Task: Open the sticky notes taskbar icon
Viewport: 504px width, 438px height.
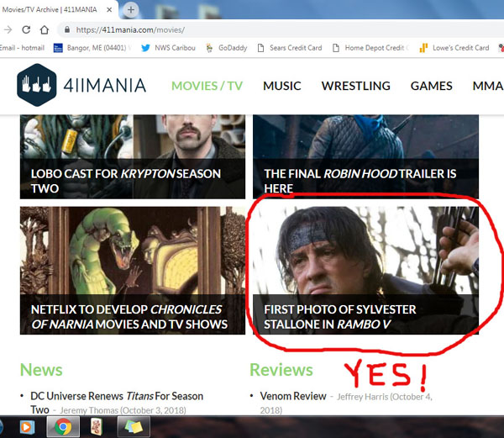Action: 134,427
